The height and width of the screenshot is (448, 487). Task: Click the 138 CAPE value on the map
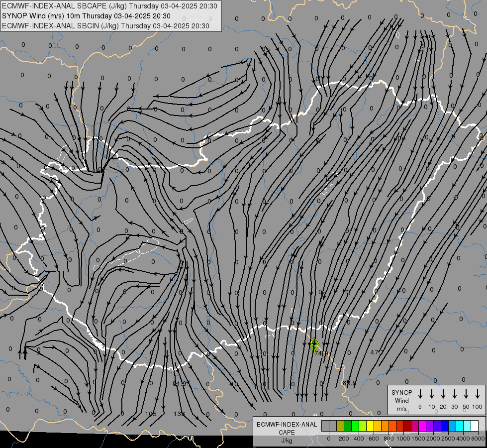179,414
